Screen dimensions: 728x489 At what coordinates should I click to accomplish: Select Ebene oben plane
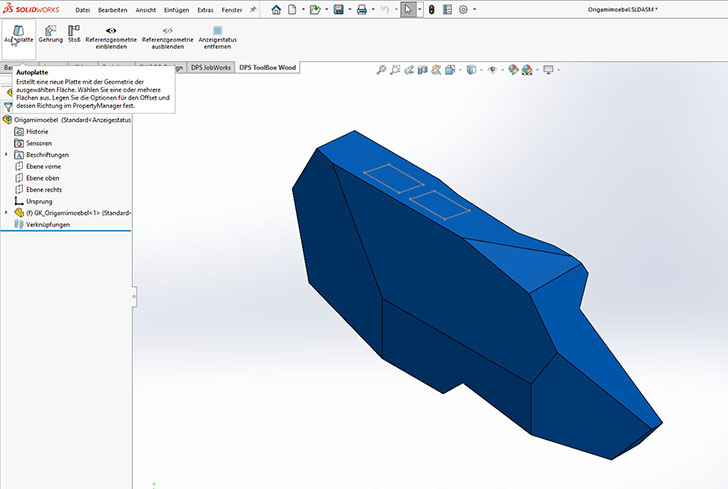pyautogui.click(x=42, y=178)
